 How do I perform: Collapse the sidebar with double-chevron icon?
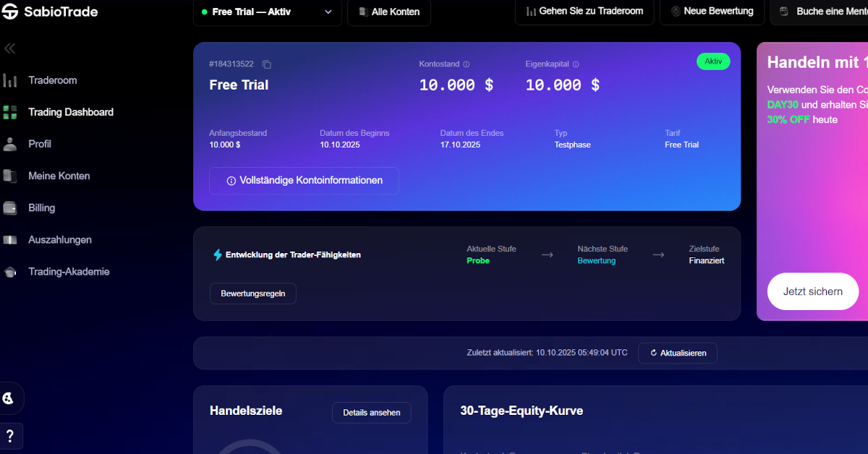(9, 48)
